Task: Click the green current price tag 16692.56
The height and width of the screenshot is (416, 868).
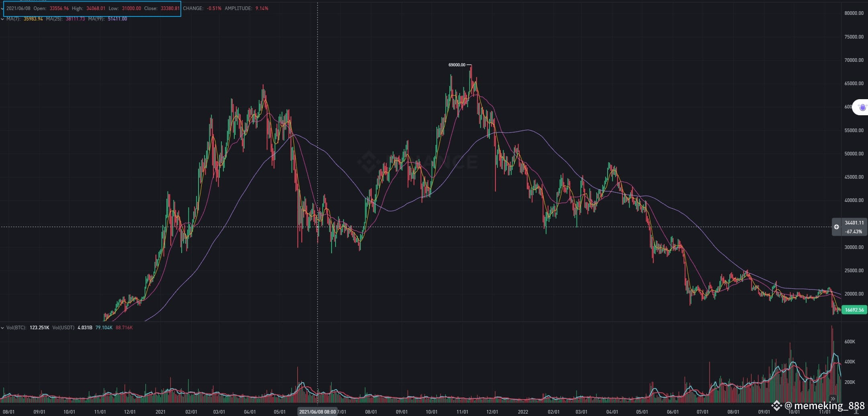Action: (x=854, y=310)
